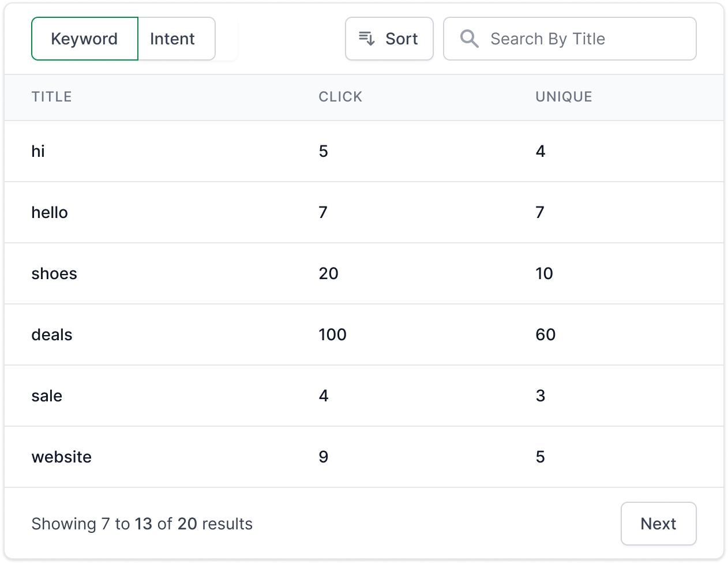Viewport: 728px width, 564px height.
Task: Go to the Next results page
Action: tap(658, 524)
